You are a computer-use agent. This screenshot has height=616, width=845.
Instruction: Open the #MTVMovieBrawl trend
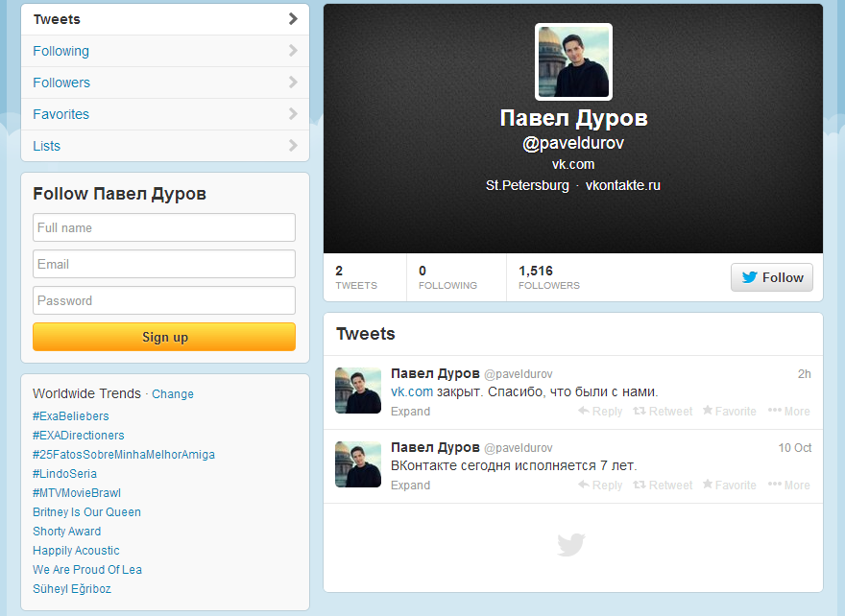[77, 492]
